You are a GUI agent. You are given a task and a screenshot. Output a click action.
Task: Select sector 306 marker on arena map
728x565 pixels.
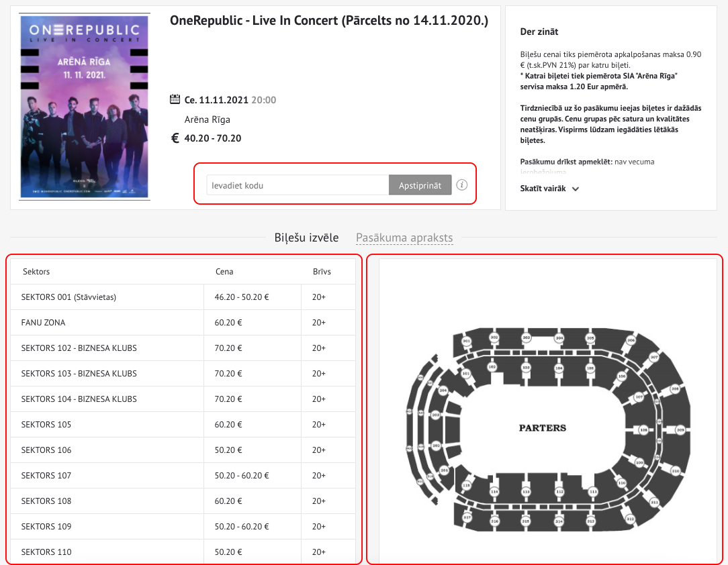pos(631,340)
